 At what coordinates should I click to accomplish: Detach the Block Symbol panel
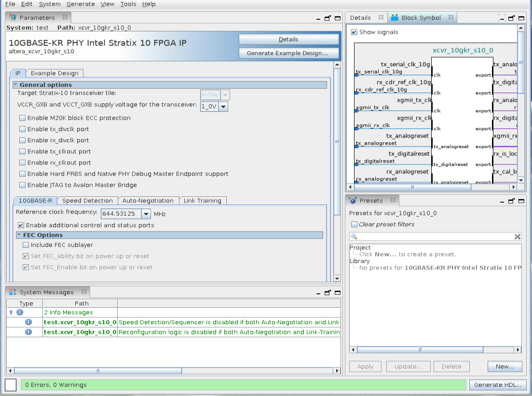pyautogui.click(x=512, y=18)
